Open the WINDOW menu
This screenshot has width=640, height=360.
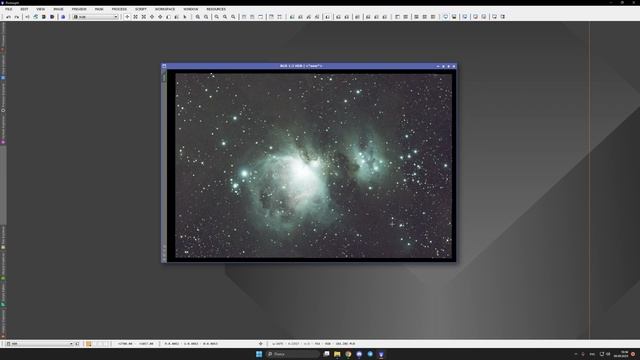[191, 9]
